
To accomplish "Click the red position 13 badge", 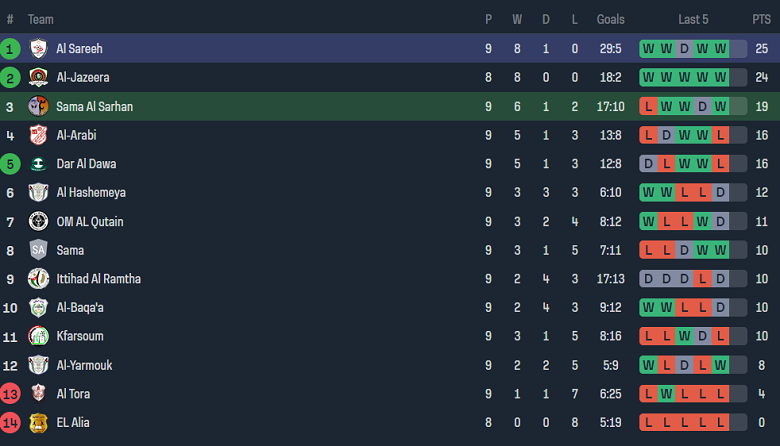I will [10, 394].
